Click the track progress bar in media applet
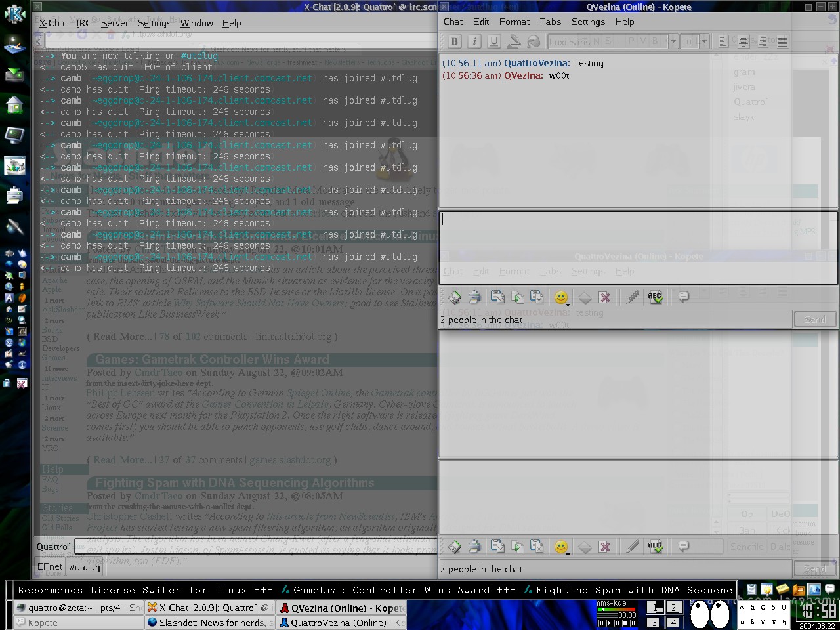 (607, 616)
